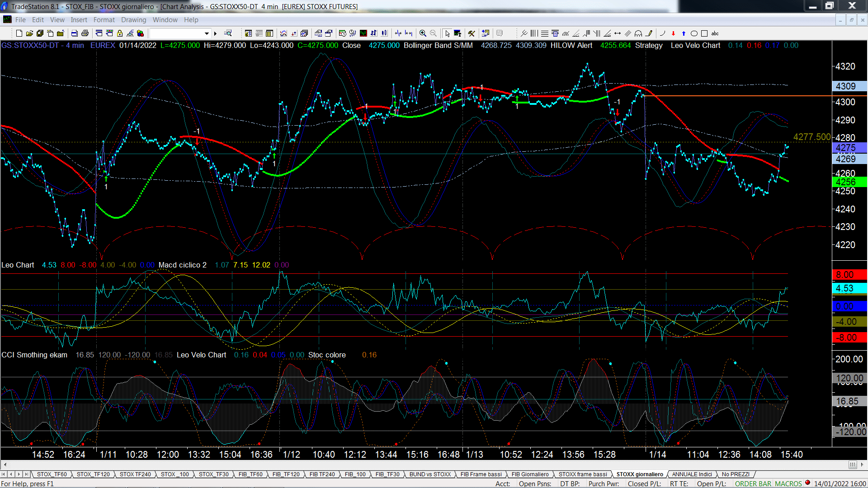868x488 pixels.
Task: Open the Help menu
Action: 191,20
